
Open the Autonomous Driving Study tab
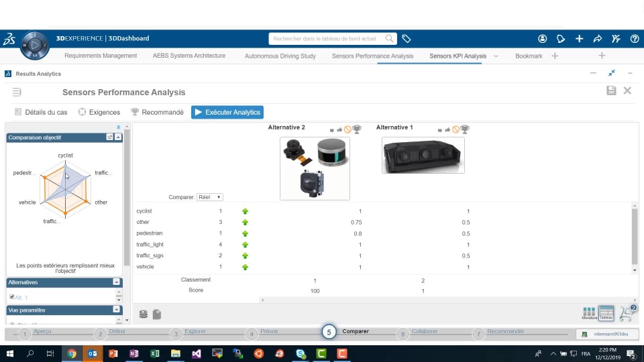[x=280, y=56]
